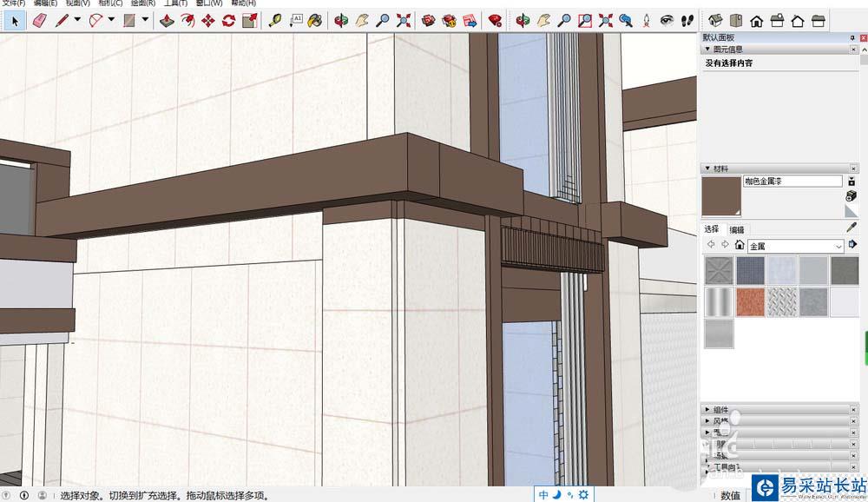Open the Extension Warehouse
This screenshot has height=502, width=868.
click(449, 21)
